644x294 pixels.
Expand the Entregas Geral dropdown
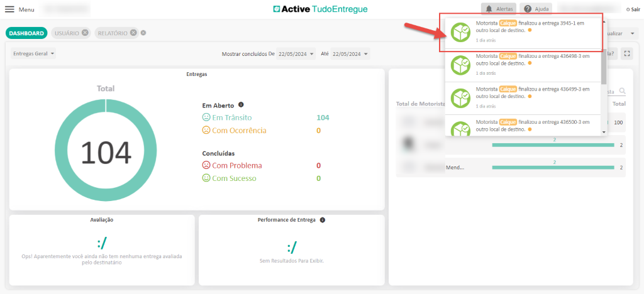(33, 53)
